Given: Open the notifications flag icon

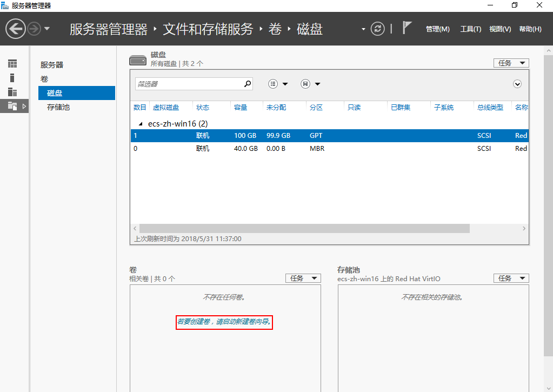Looking at the screenshot, I should click(x=407, y=28).
